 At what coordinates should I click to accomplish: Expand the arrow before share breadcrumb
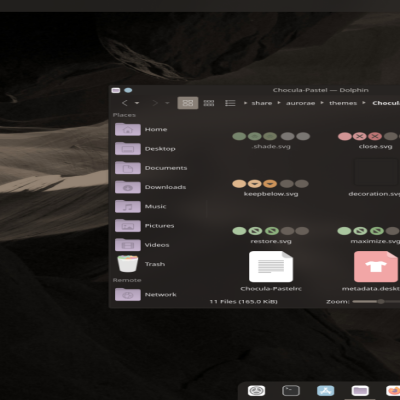(245, 103)
